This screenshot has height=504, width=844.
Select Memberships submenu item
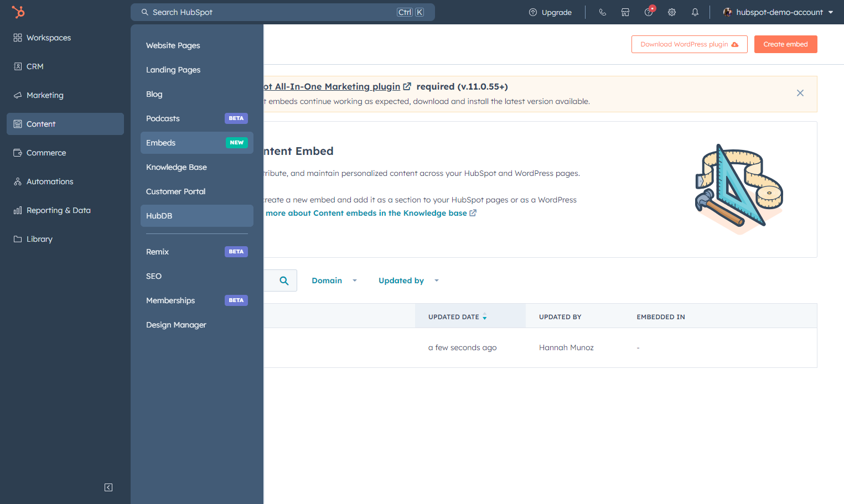tap(197, 300)
